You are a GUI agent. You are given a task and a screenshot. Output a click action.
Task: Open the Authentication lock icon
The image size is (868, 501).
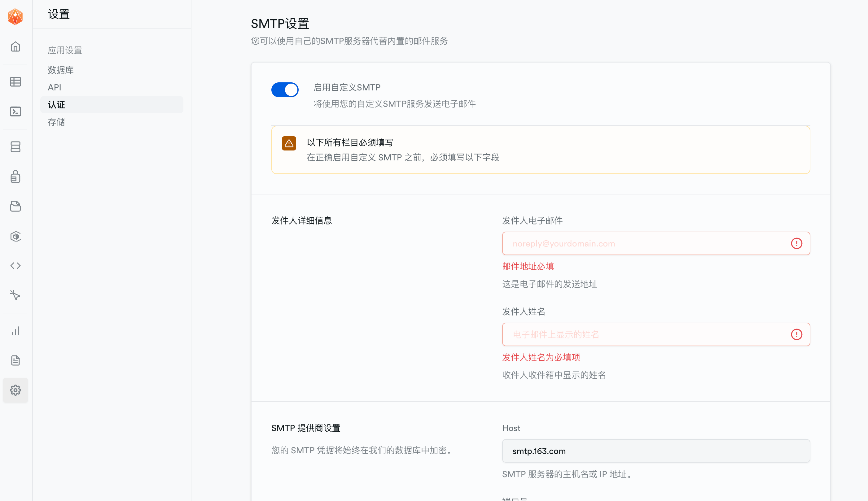pos(15,176)
